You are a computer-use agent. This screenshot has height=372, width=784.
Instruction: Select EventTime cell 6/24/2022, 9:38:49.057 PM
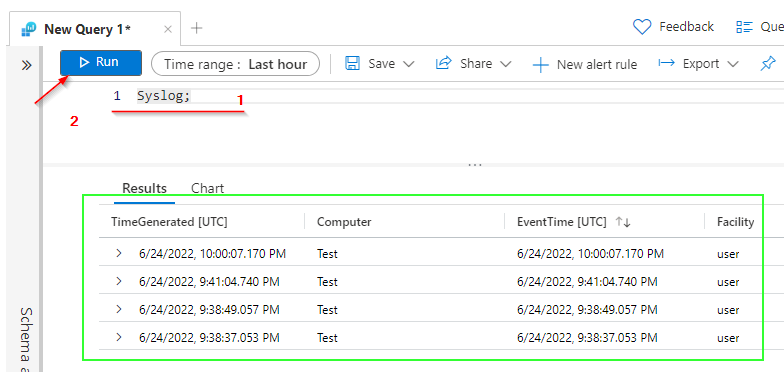pyautogui.click(x=587, y=310)
